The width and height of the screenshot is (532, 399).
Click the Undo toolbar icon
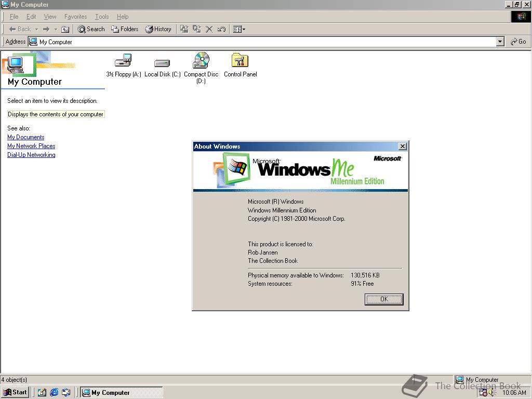(221, 29)
